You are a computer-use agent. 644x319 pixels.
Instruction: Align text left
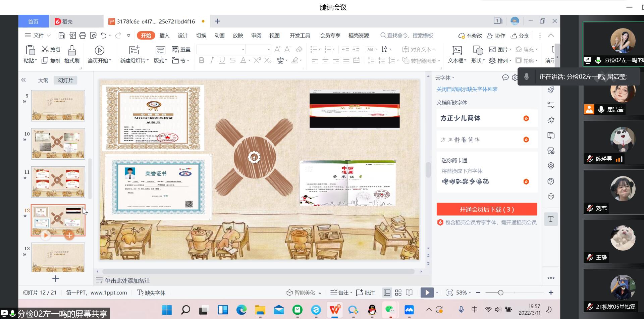[315, 60]
